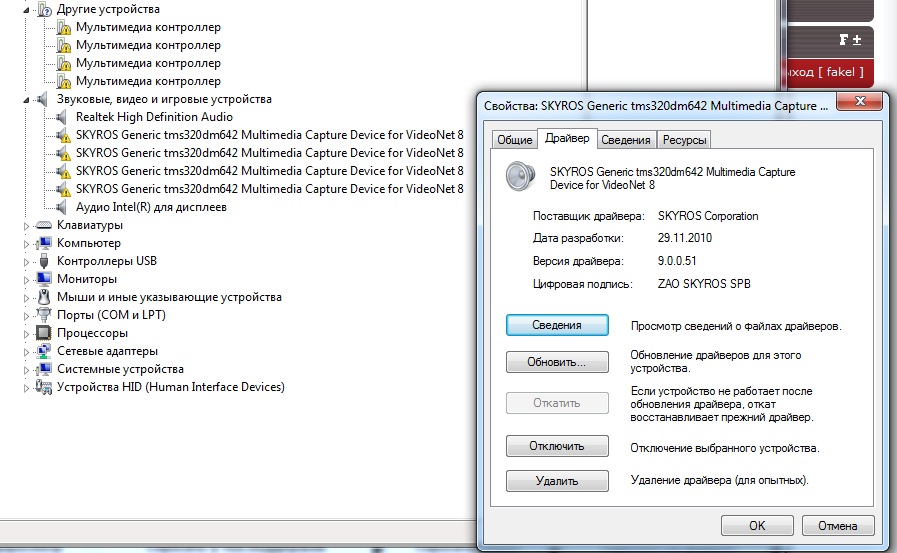Click the mouse icon beside Мыши и иные указывающие устройства

[44, 297]
